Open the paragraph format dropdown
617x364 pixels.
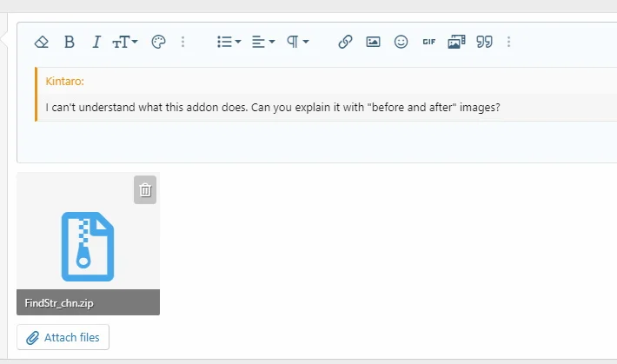pyautogui.click(x=298, y=42)
